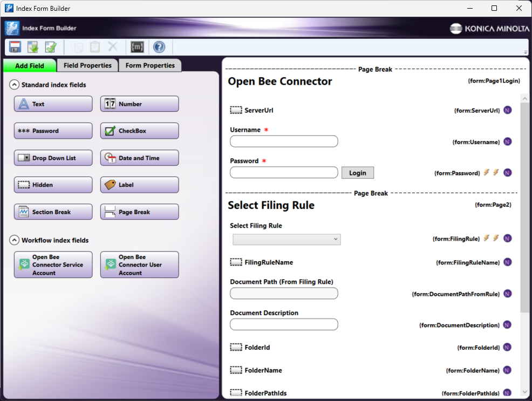532x401 pixels.
Task: Click the purple N badge next to Username
Action: tap(507, 141)
